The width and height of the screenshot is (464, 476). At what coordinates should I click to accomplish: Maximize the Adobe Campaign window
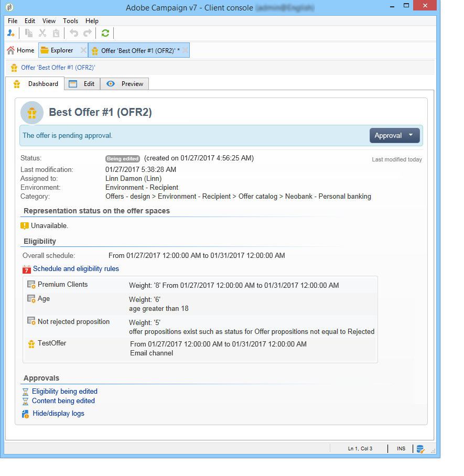tap(406, 6)
